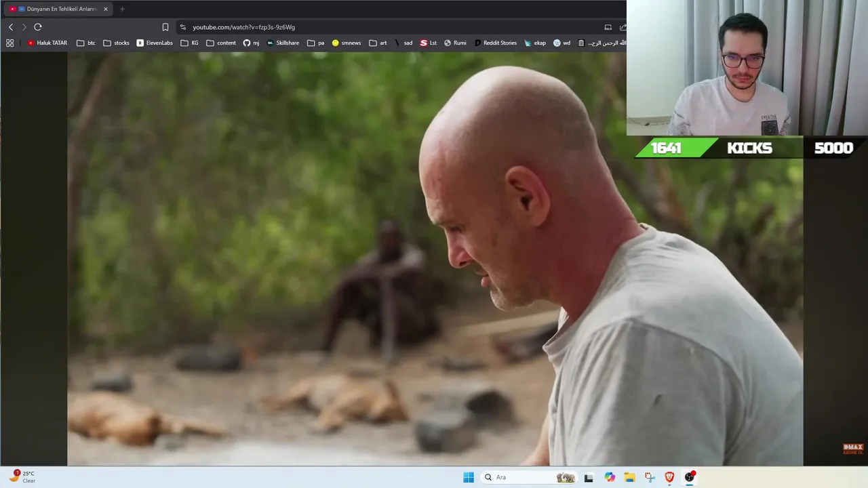
Task: Expand the btc bookmark folder
Action: 86,43
